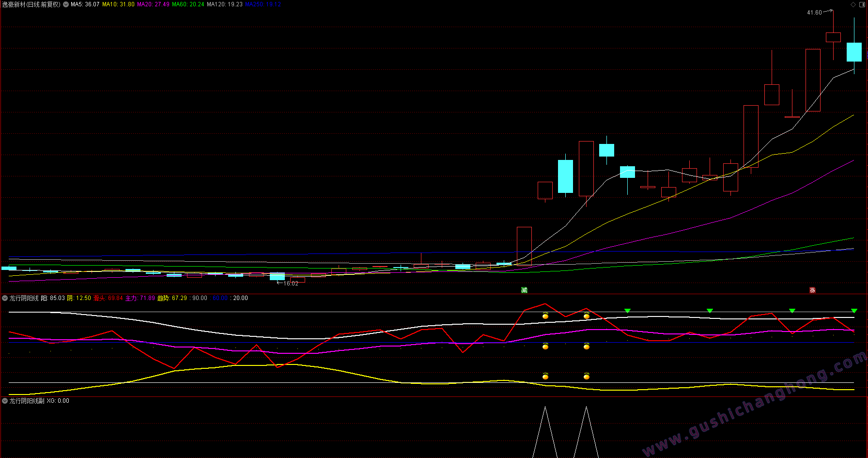Click the last cyan candlestick on chart

(x=854, y=52)
